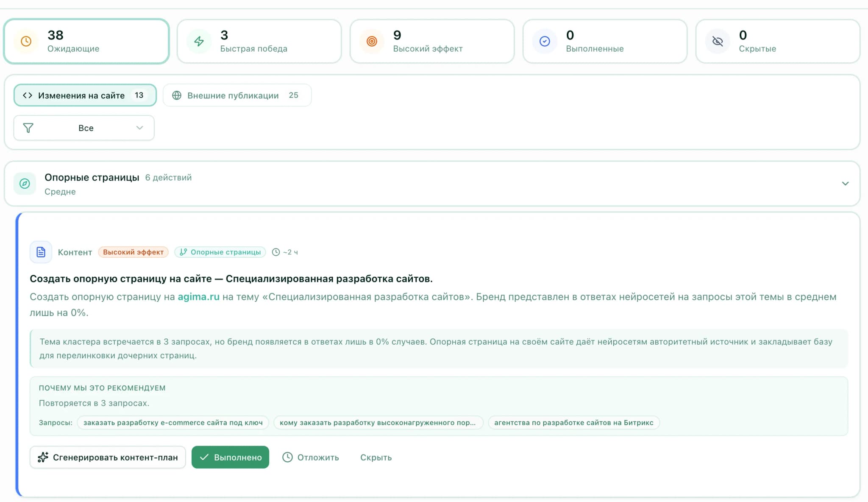Click the clock icon showing ~2 ч
This screenshot has width=868, height=502.
(276, 252)
